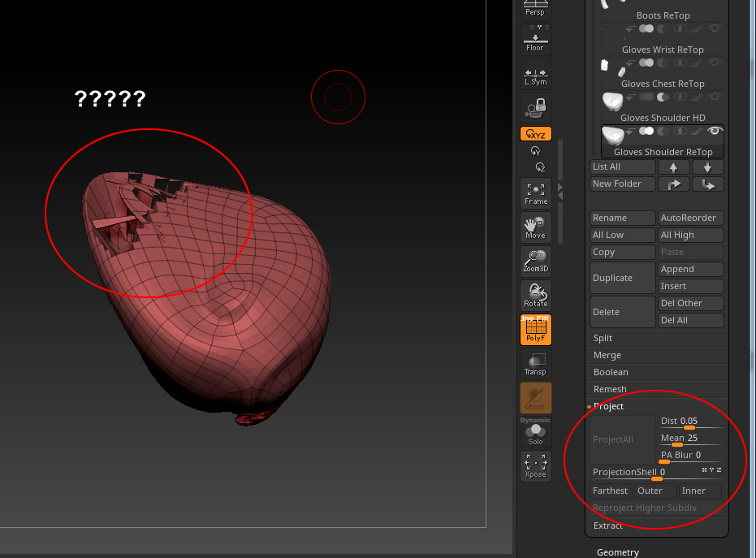Viewport: 756px width, 558px height.
Task: Toggle PolyF polyframe display
Action: (x=536, y=330)
